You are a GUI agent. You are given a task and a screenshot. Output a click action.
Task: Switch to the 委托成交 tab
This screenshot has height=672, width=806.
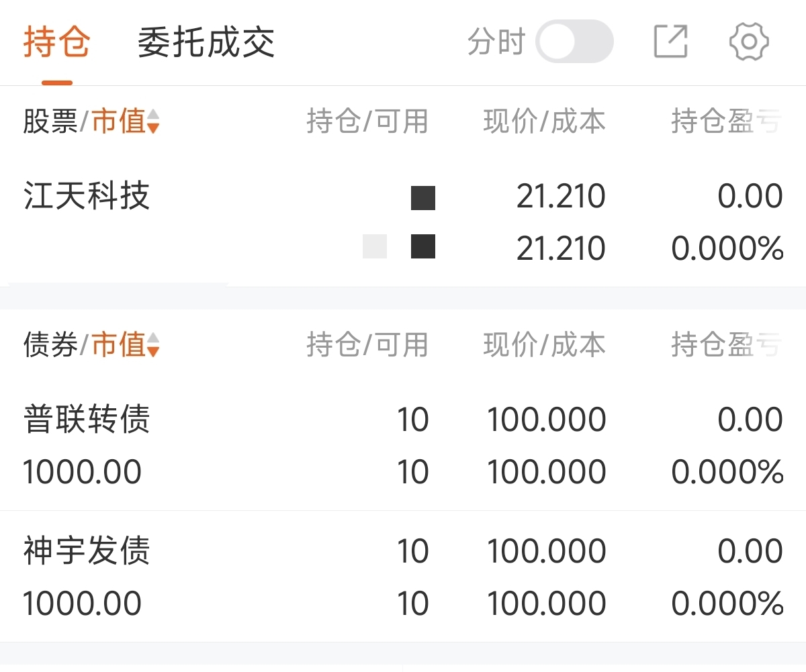206,43
